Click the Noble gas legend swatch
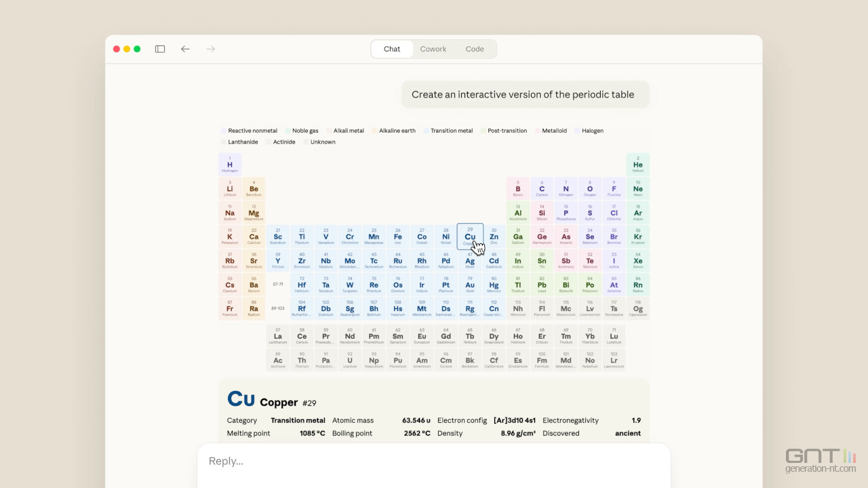Image resolution: width=868 pixels, height=488 pixels. point(288,131)
